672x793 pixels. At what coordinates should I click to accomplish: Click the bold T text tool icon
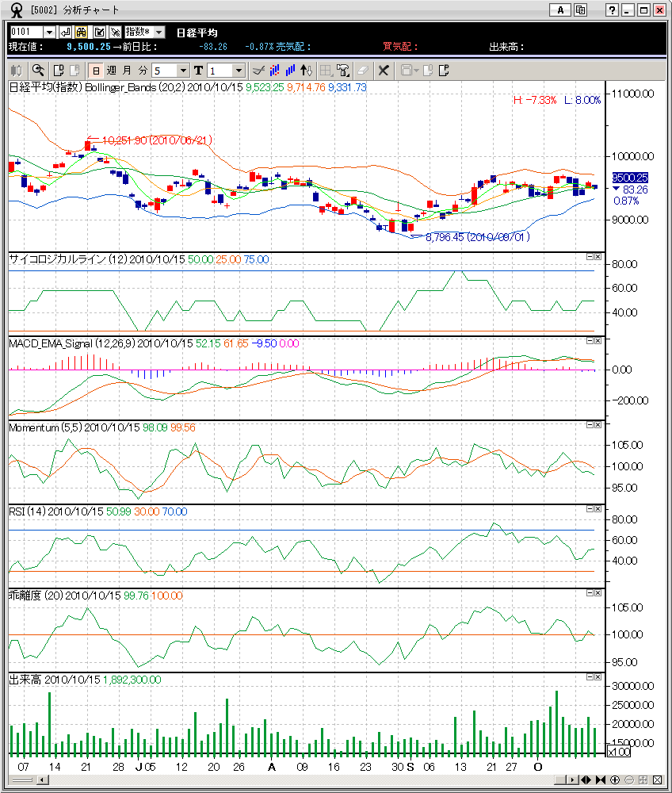coord(198,71)
